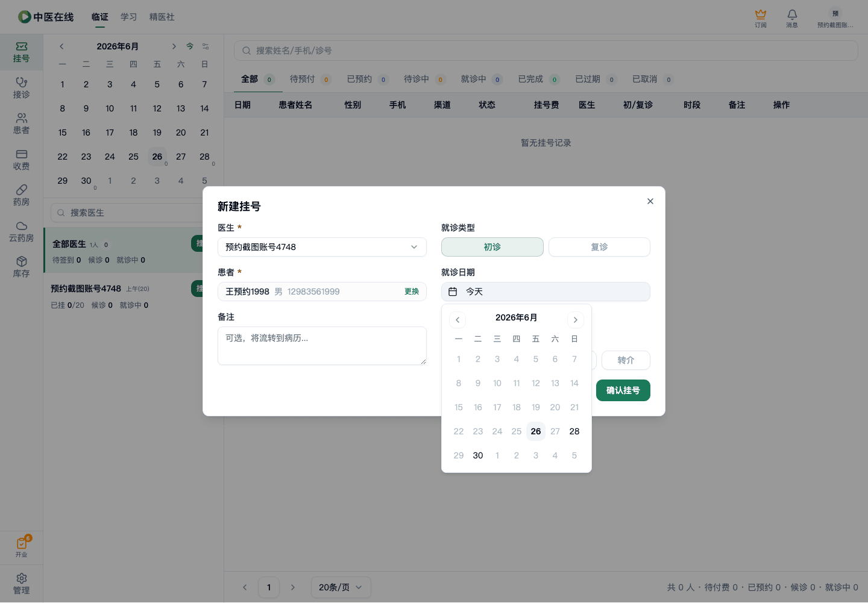Select June 15 in sidebar calendar
868x603 pixels.
[63, 133]
